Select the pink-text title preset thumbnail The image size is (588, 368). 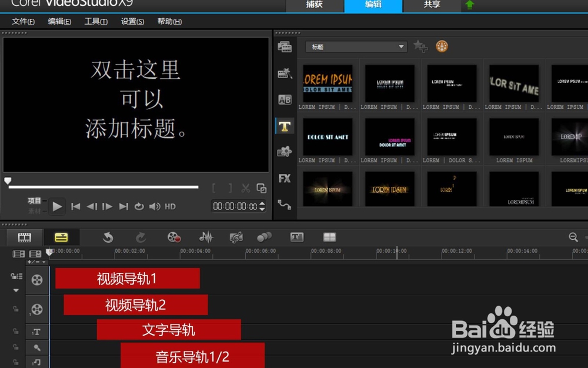point(390,137)
